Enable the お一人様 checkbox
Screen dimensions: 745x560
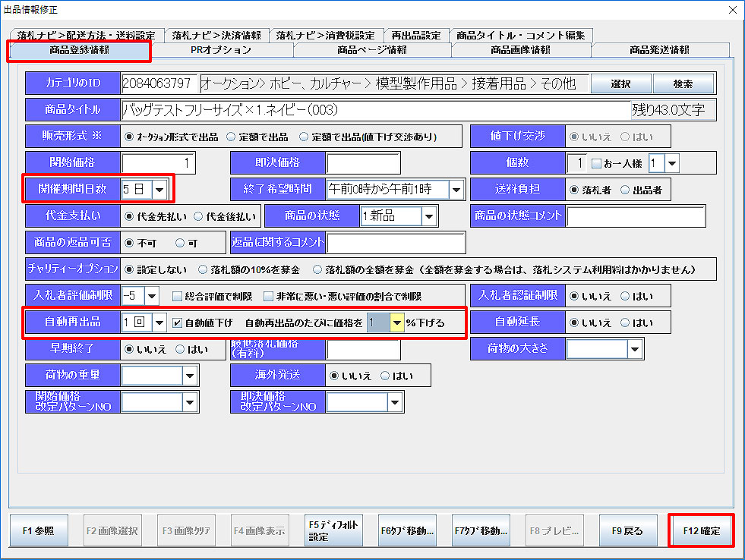point(596,164)
